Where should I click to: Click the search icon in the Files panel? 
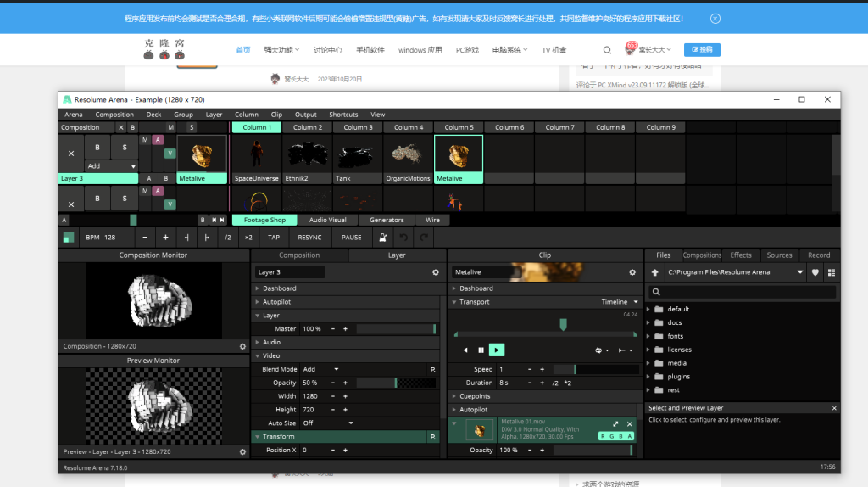656,292
